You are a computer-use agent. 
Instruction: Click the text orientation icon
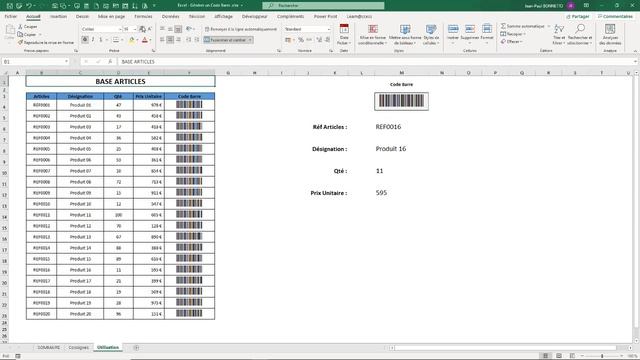tap(188, 29)
